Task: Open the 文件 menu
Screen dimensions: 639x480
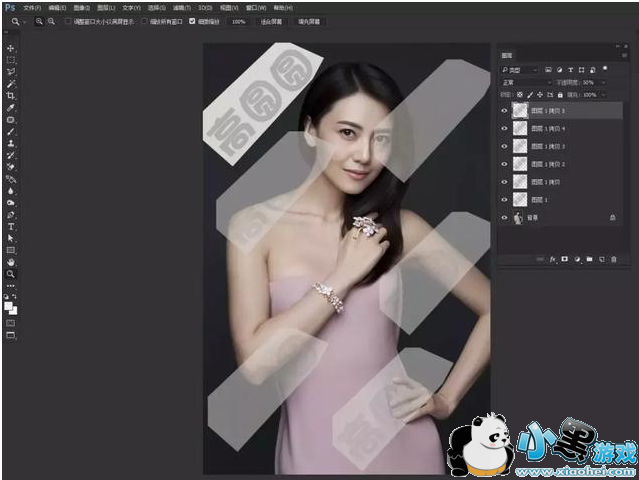Action: point(31,7)
